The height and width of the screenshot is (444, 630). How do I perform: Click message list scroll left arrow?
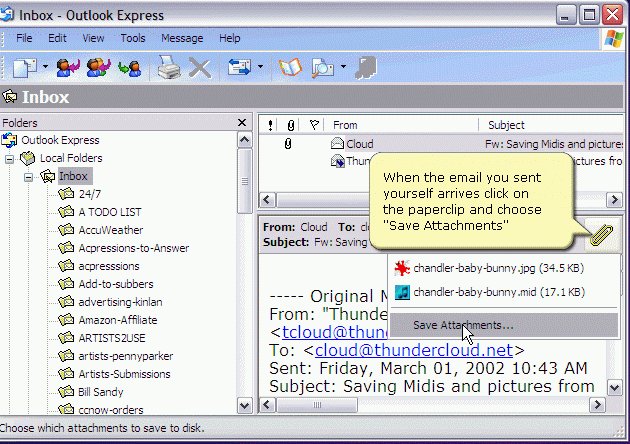(267, 199)
